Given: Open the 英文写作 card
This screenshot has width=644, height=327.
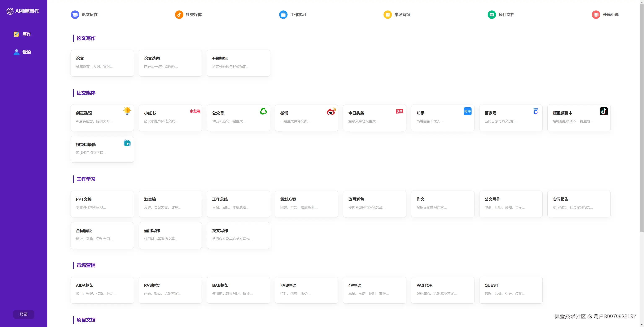Looking at the screenshot, I should (238, 235).
